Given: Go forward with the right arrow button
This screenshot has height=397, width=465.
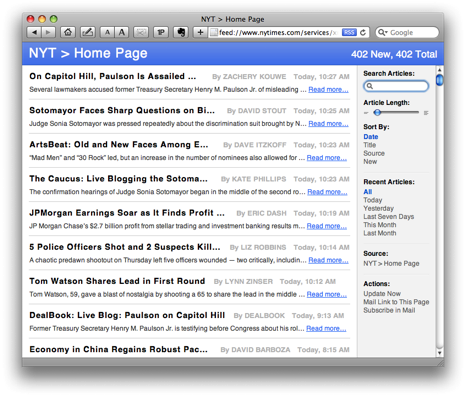Looking at the screenshot, I should pos(48,32).
